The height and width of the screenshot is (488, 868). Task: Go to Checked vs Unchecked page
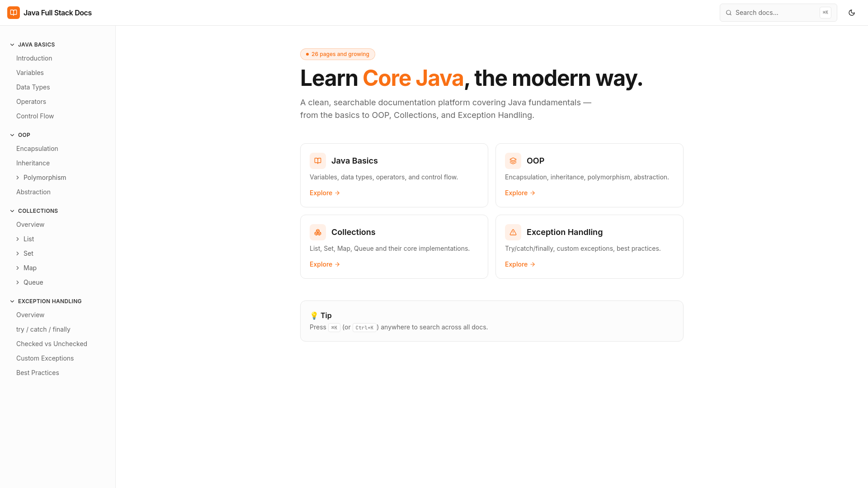click(52, 344)
